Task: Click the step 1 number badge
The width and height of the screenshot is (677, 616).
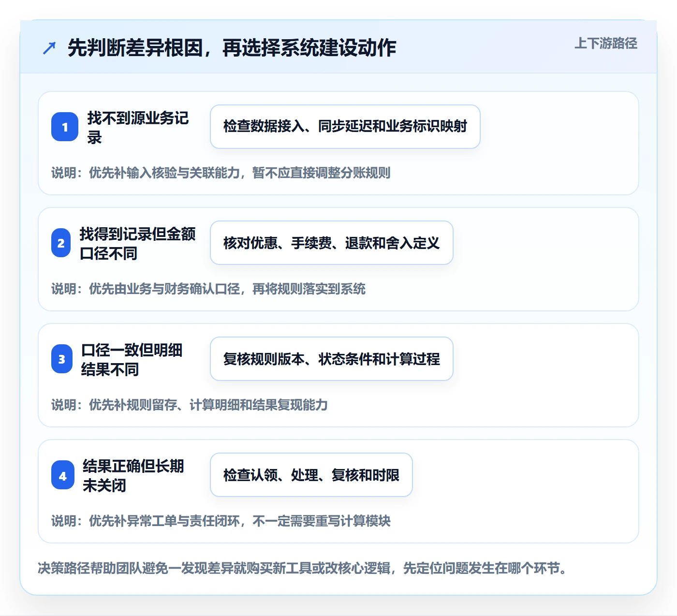Action: pos(65,127)
